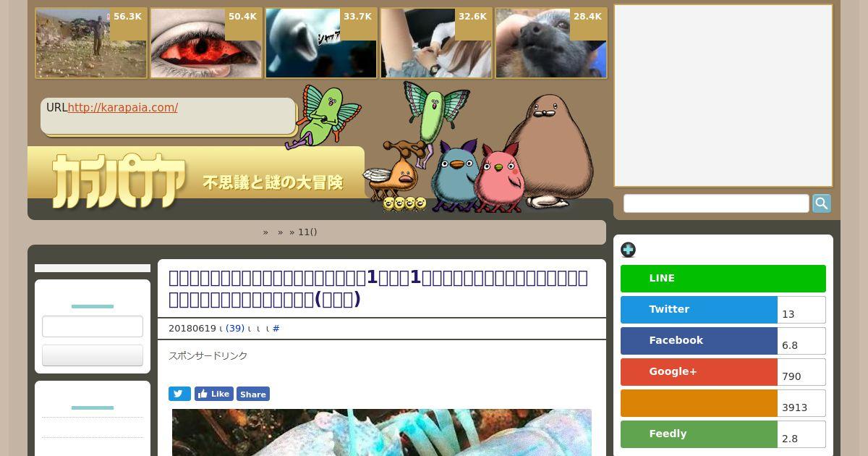This screenshot has height=456, width=868.
Task: Click the date 20180619 in article metadata
Action: point(192,329)
